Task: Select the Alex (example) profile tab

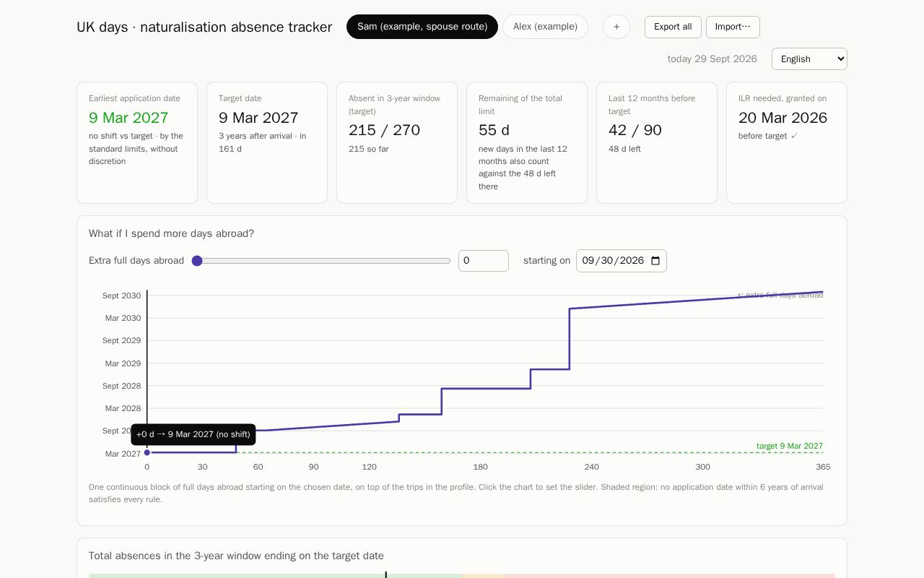Action: [x=545, y=27]
